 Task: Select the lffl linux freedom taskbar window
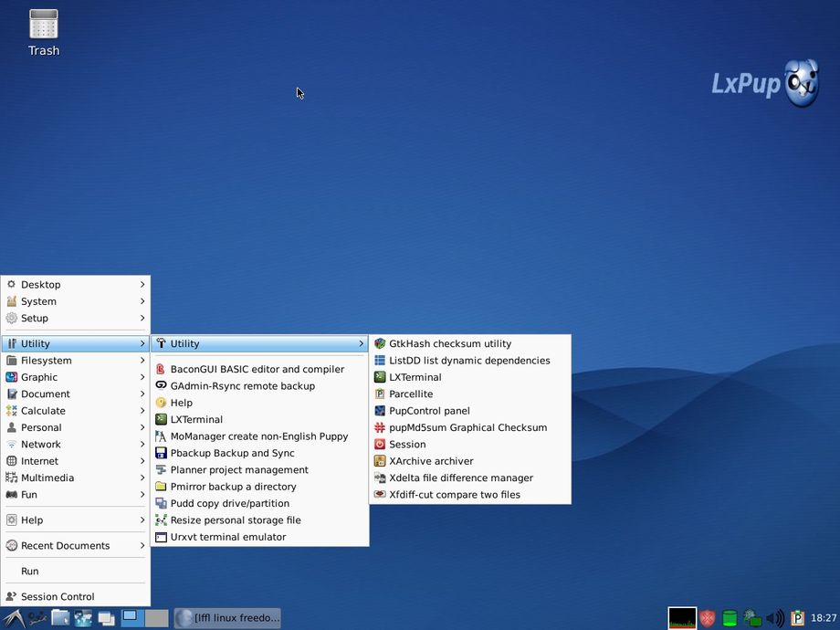(x=227, y=618)
